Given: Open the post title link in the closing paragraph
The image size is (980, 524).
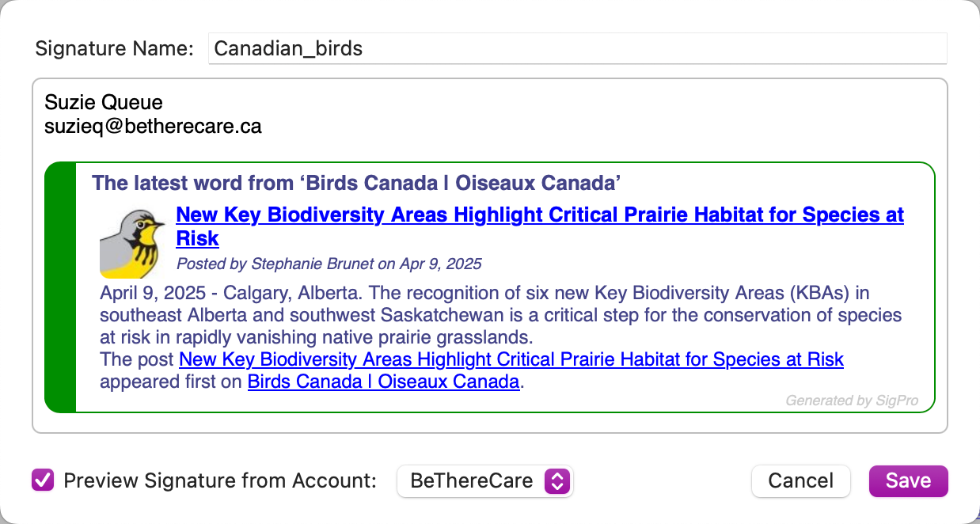Looking at the screenshot, I should (x=511, y=359).
